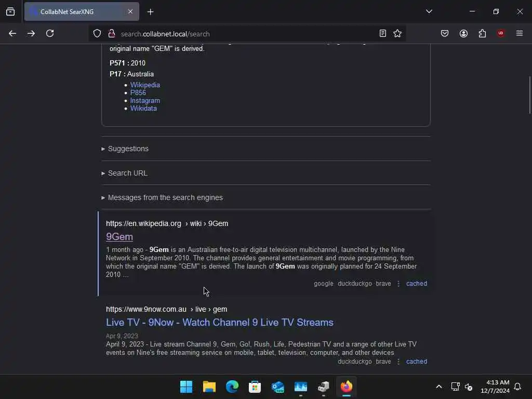Click the page vertical scrollbar thumb

tap(529, 96)
